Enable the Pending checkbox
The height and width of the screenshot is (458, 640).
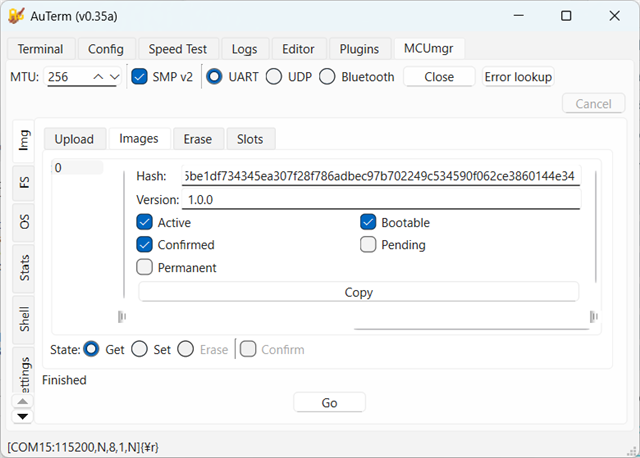click(368, 245)
